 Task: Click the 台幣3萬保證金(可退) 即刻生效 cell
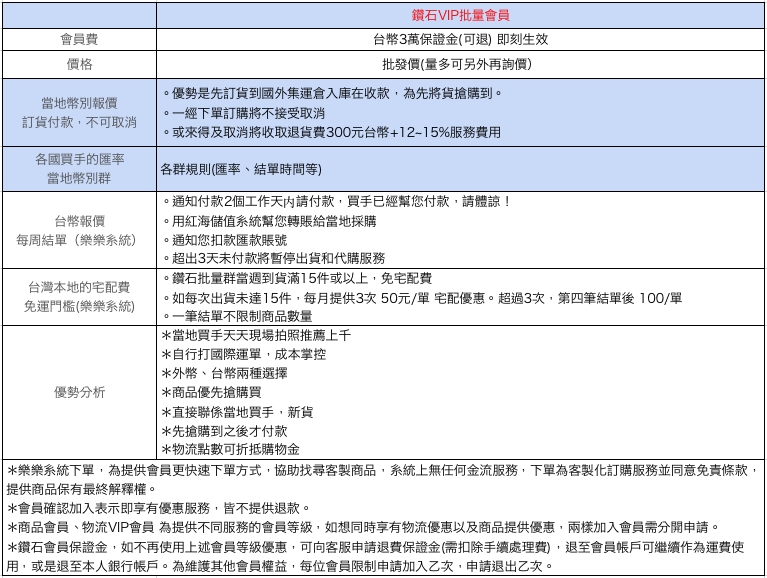pos(461,40)
